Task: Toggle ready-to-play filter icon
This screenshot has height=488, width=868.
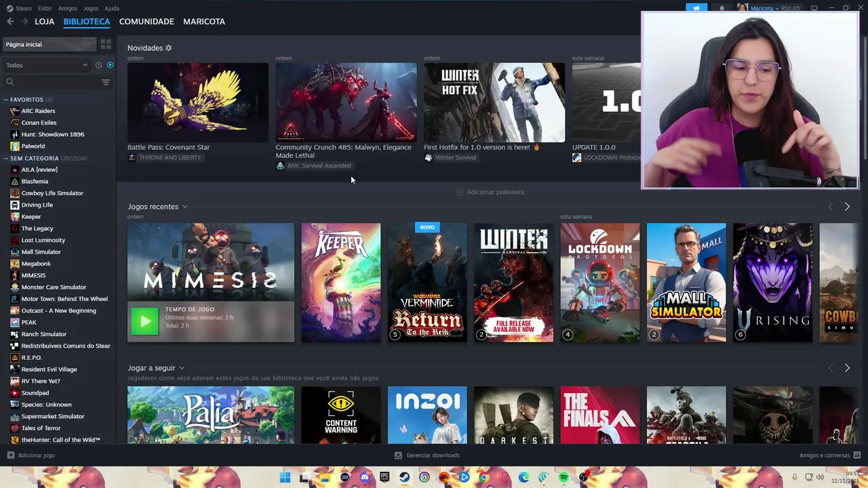Action: (x=111, y=65)
